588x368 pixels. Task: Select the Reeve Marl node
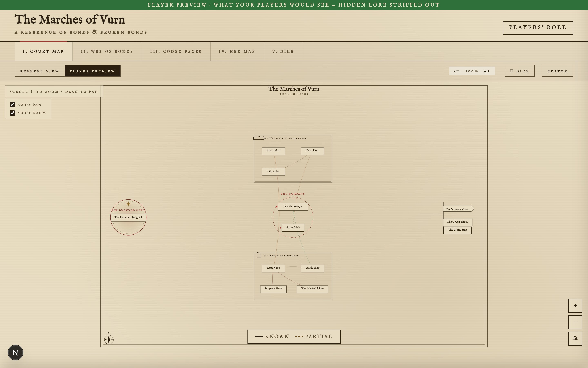pos(273,151)
